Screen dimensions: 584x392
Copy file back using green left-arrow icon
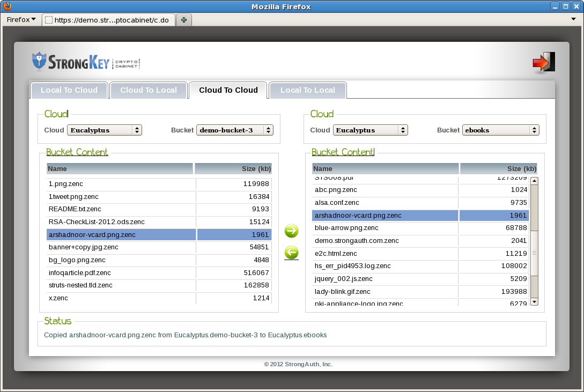click(x=291, y=253)
